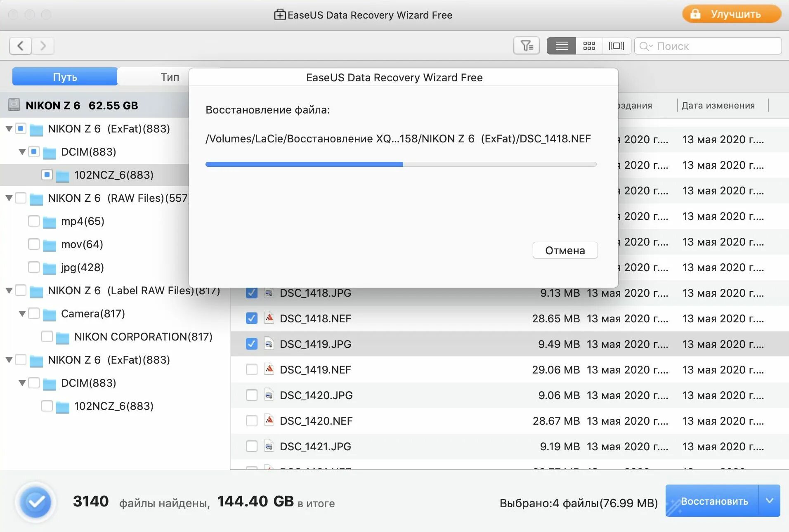Click the DSC_1420.JPG file icon
Viewport: 789px width, 532px height.
269,395
